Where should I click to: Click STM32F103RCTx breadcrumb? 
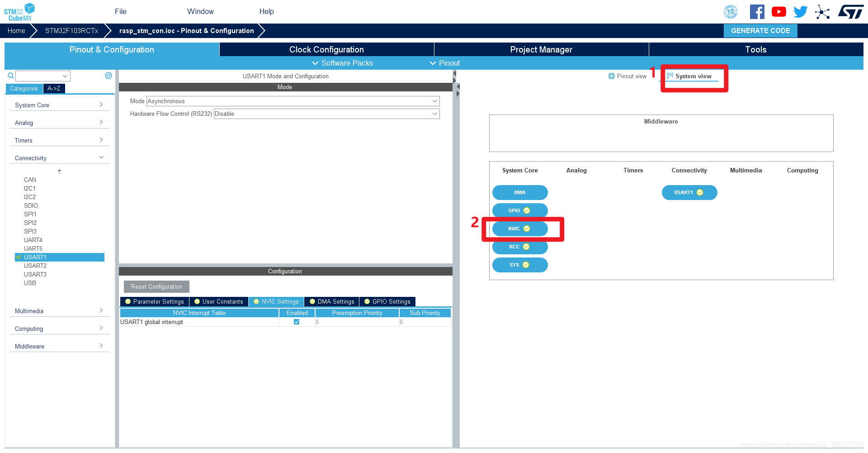(71, 31)
